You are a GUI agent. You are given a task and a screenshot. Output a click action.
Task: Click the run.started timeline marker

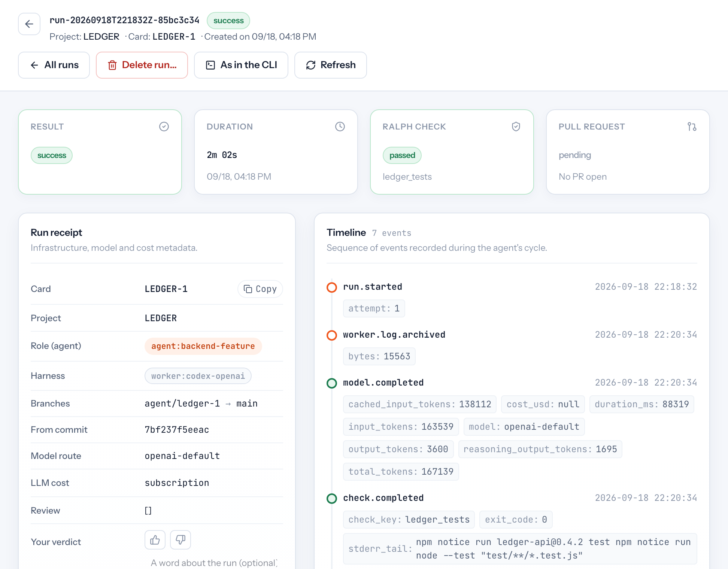[332, 287]
